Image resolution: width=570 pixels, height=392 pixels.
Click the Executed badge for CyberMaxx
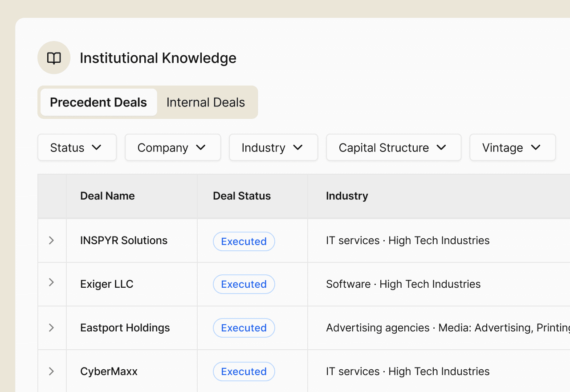click(244, 372)
